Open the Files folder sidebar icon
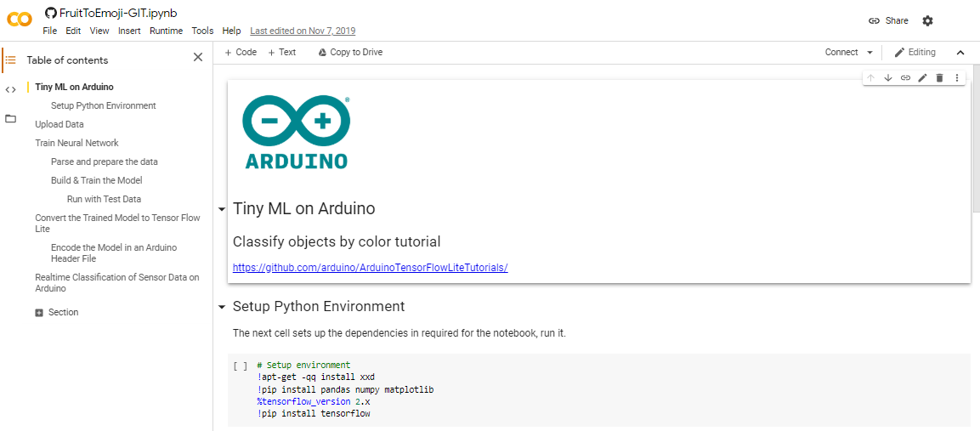Image resolution: width=980 pixels, height=431 pixels. tap(11, 118)
